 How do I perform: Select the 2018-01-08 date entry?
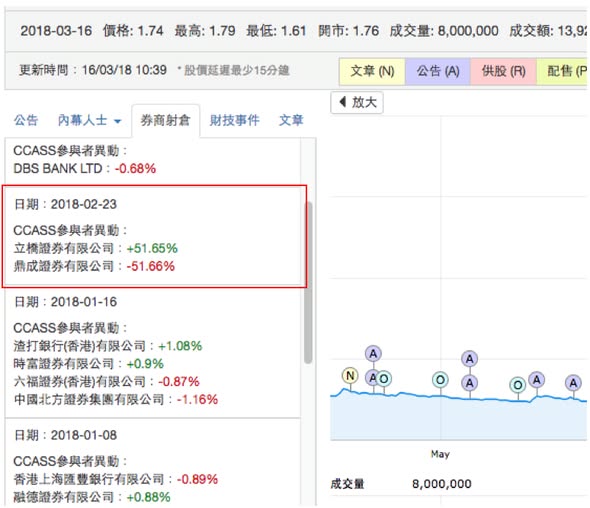point(65,435)
